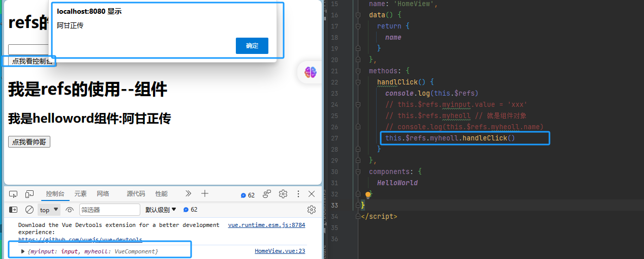Click line number 27 in the gutter
The width and height of the screenshot is (644, 259).
[x=334, y=138]
